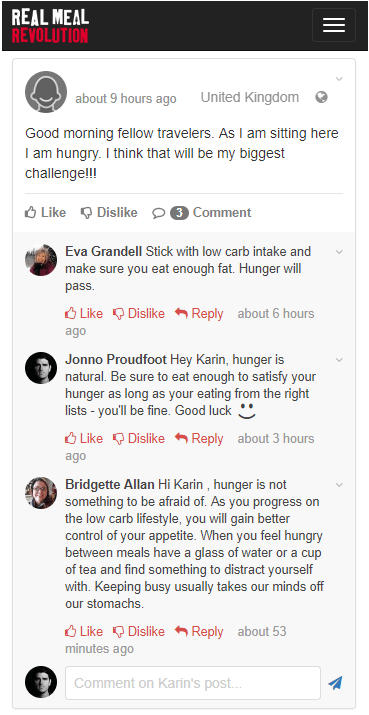Click the Comment on Karin's post field
Viewport: 369px width, 715px height.
[x=193, y=683]
